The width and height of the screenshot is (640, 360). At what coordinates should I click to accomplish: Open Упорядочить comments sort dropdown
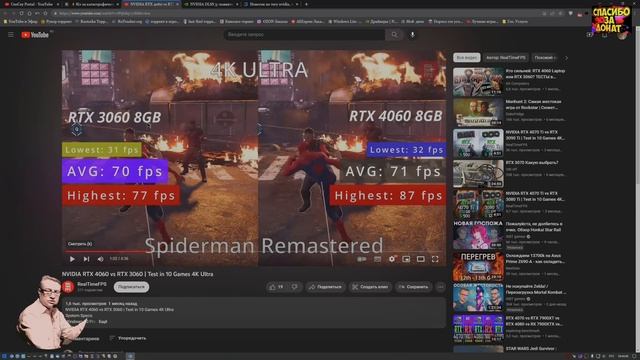tap(128, 338)
